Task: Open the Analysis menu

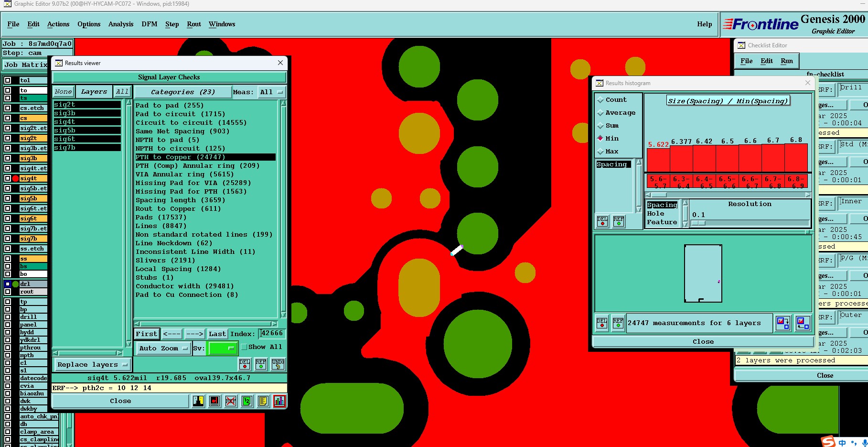Action: pos(121,24)
